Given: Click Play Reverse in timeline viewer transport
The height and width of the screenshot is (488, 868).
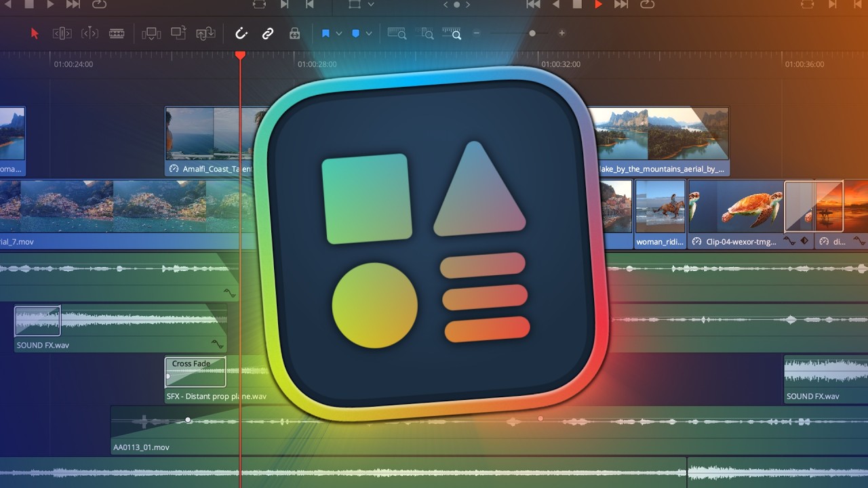Looking at the screenshot, I should tap(555, 4).
